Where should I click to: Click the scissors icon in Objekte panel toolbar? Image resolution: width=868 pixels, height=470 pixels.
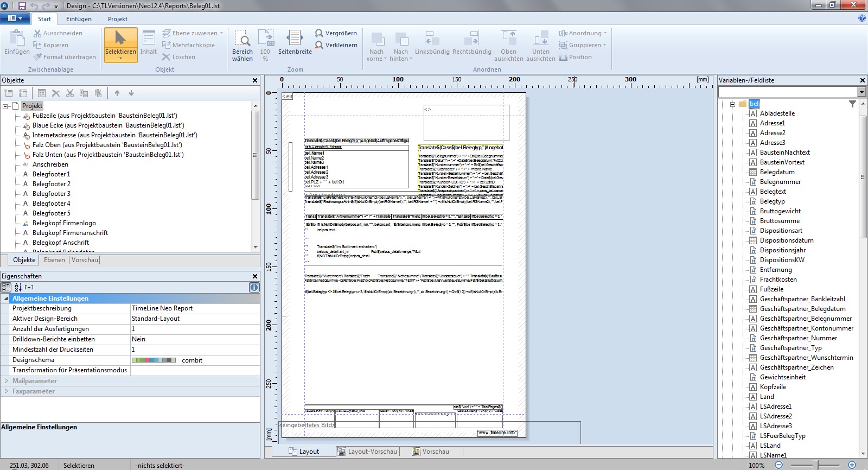(x=70, y=93)
